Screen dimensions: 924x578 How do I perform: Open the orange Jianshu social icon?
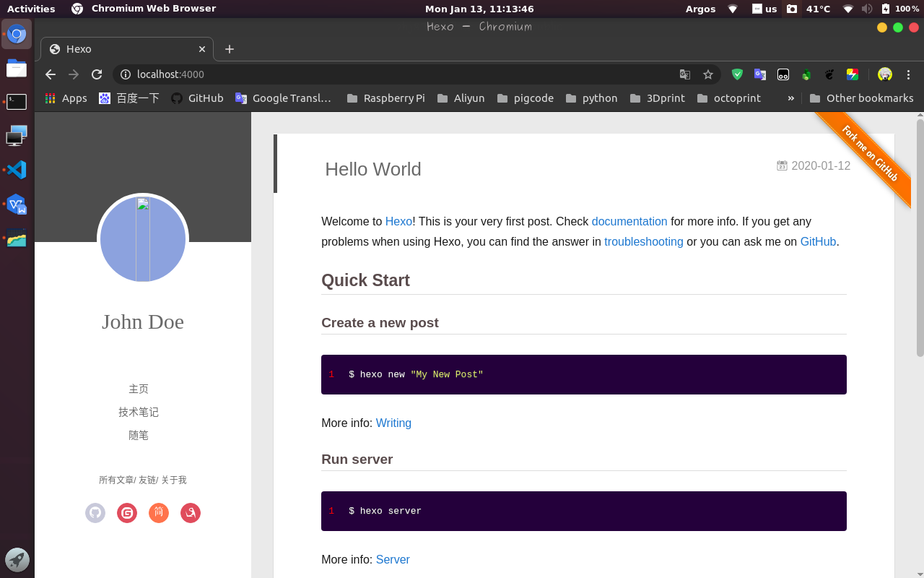[159, 513]
